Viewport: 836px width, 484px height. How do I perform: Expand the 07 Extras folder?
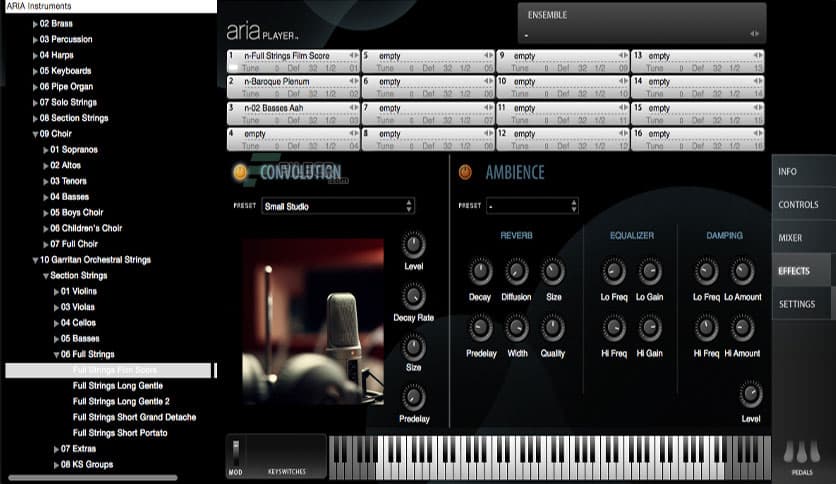[x=57, y=449]
